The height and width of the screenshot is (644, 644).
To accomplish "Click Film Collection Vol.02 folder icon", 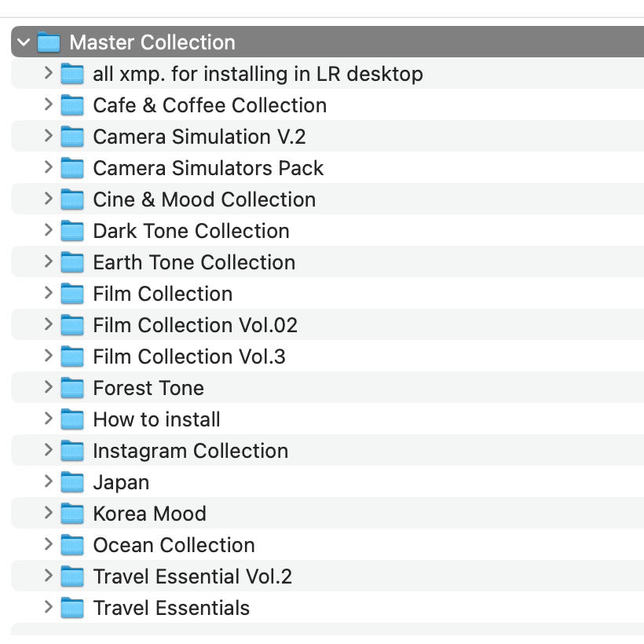I will (x=72, y=325).
